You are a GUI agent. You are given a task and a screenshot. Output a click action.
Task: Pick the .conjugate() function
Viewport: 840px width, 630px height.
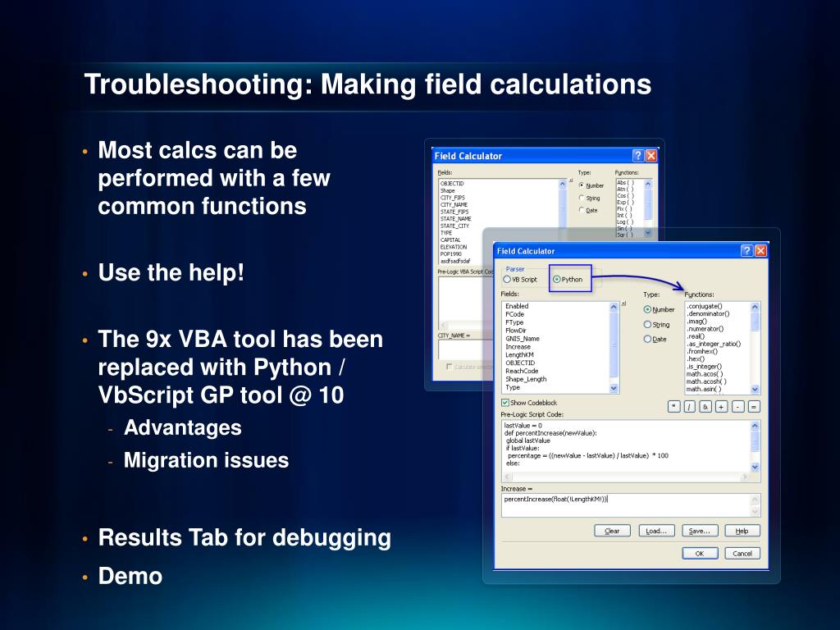705,306
